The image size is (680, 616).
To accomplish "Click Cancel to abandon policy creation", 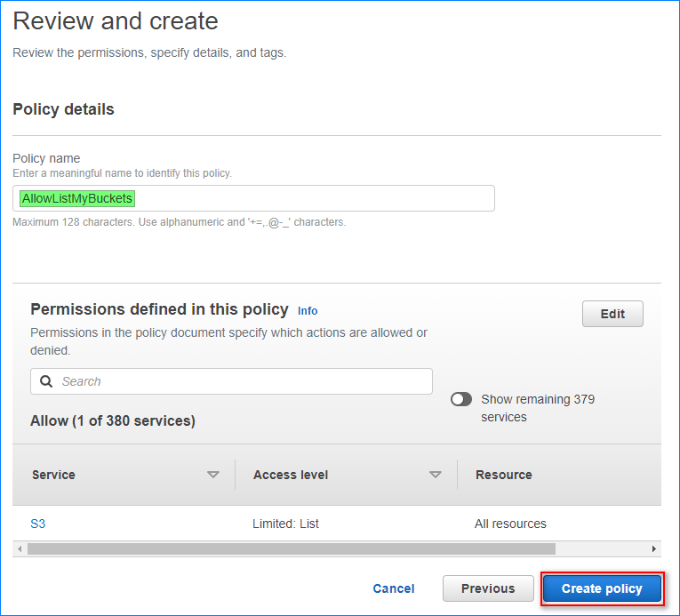I will 394,588.
